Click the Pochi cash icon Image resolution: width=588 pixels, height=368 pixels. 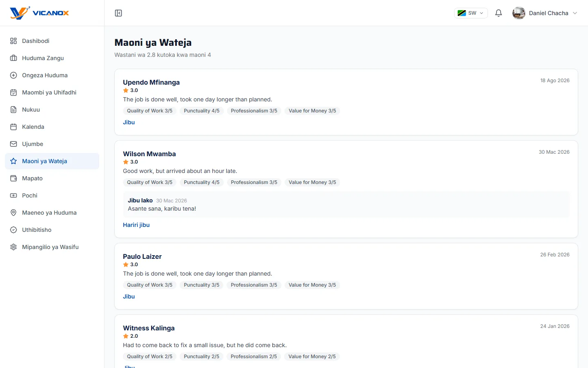13,195
